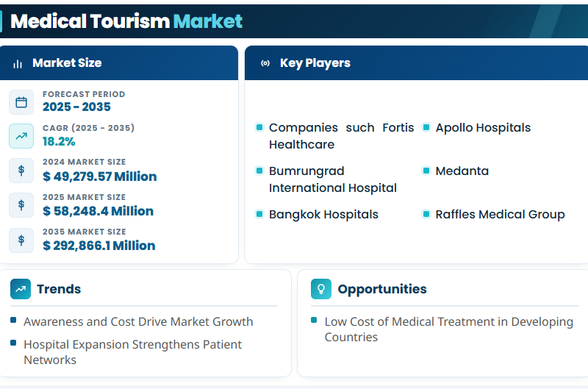
Task: Click the $ 58,248.4 Million value
Action: point(98,211)
